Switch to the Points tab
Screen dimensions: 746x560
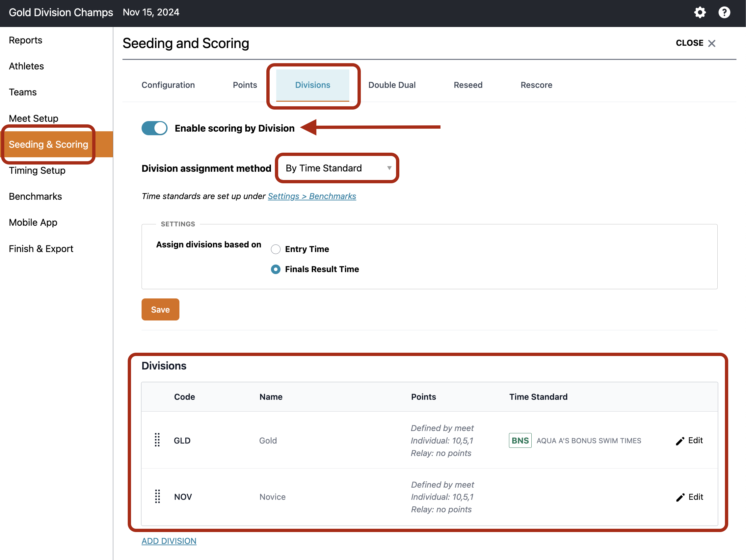(x=245, y=85)
